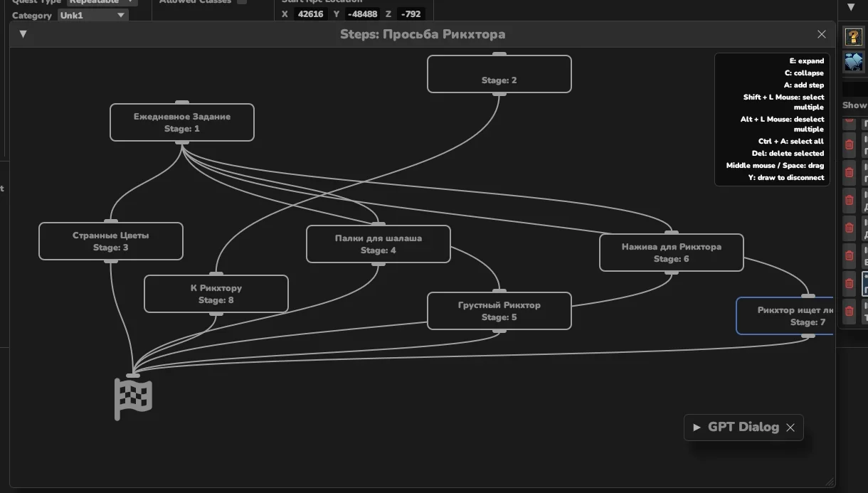
Task: Open the Category Unk1 dropdown
Action: click(x=92, y=15)
